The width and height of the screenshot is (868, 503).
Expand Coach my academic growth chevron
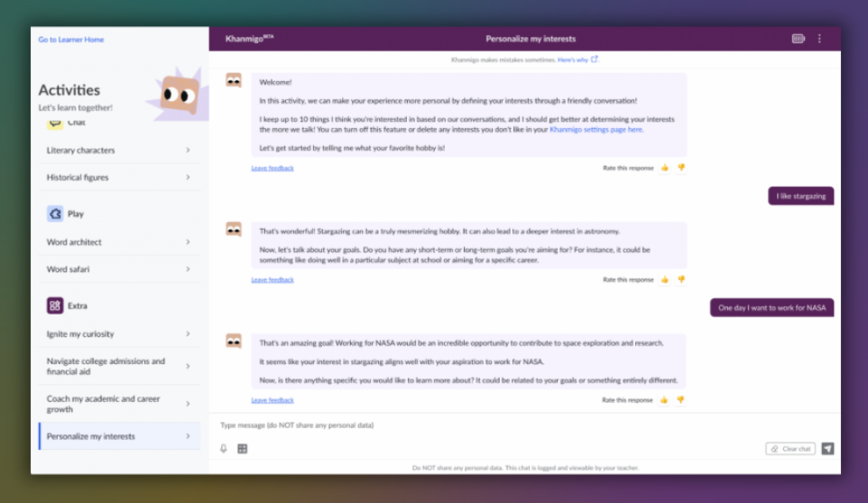189,404
